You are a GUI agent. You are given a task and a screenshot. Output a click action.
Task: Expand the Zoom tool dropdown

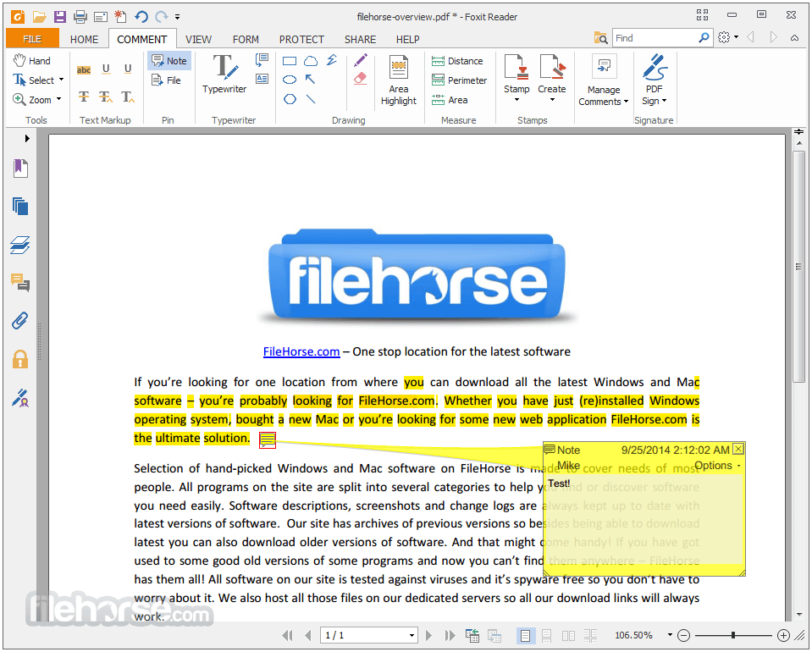(58, 99)
